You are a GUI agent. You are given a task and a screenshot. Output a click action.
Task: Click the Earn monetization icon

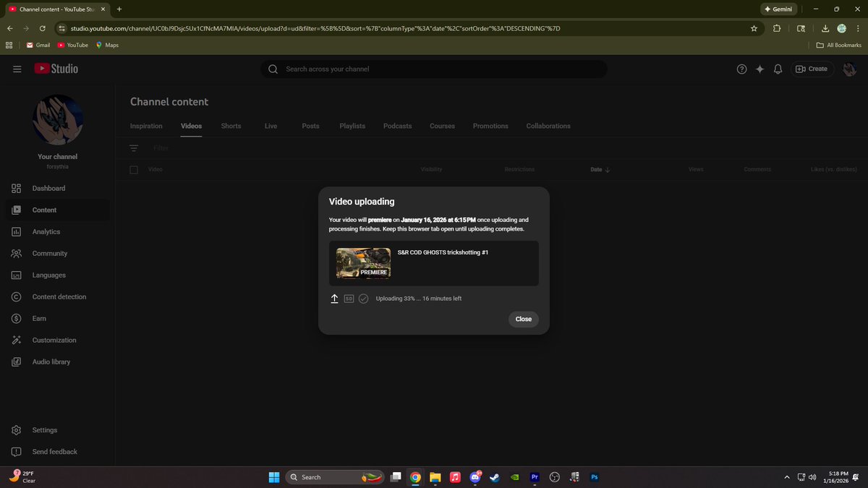(16, 318)
